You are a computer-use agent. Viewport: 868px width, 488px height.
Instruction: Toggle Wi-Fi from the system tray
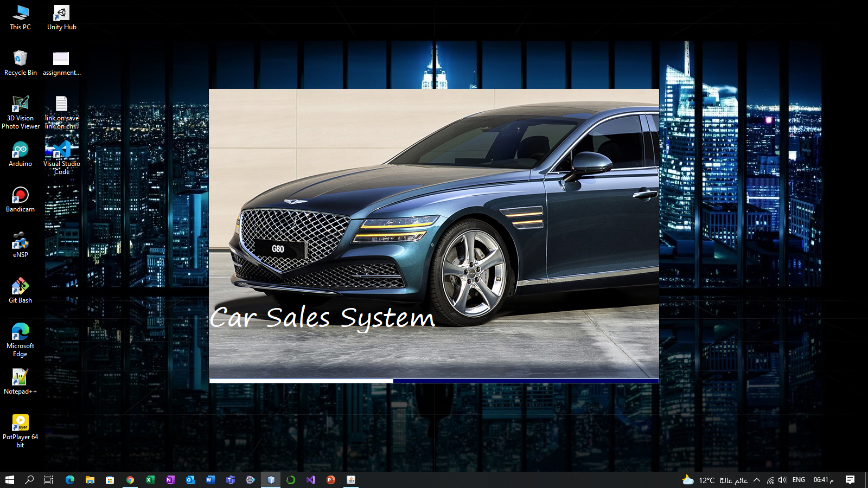coord(770,479)
